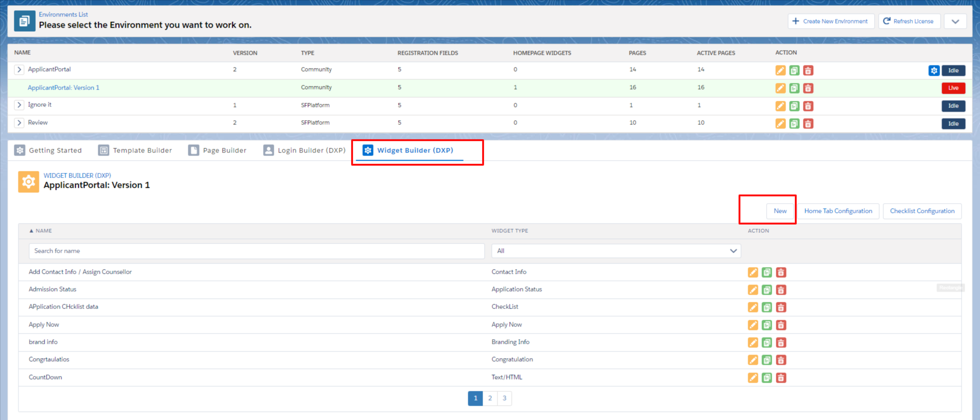The width and height of the screenshot is (980, 420).
Task: Expand the Review environment row
Action: (19, 123)
